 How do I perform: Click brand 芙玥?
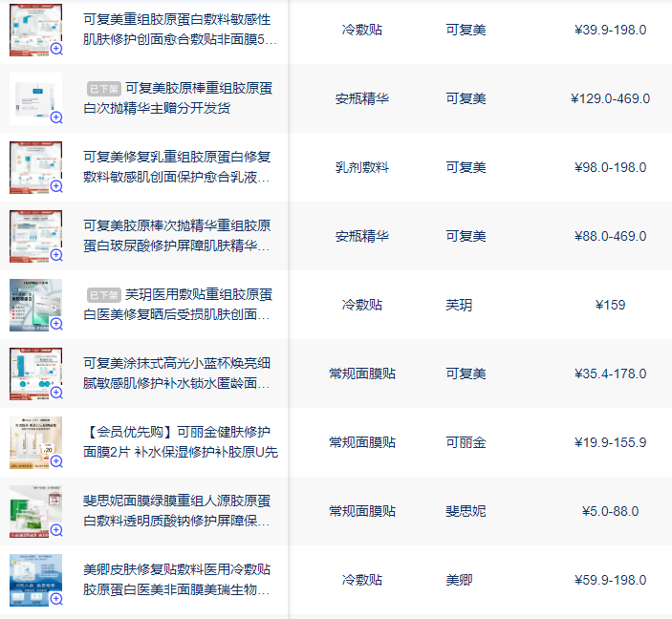(x=459, y=305)
